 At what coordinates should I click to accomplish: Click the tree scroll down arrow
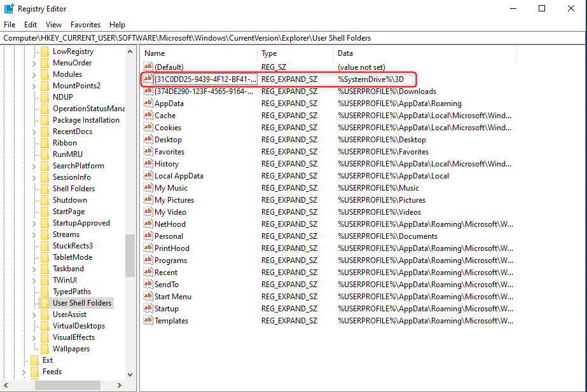coord(130,374)
